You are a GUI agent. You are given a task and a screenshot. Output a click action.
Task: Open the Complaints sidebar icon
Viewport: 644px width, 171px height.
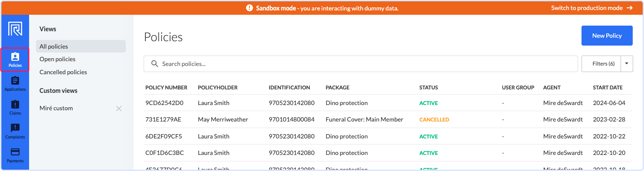point(15,132)
